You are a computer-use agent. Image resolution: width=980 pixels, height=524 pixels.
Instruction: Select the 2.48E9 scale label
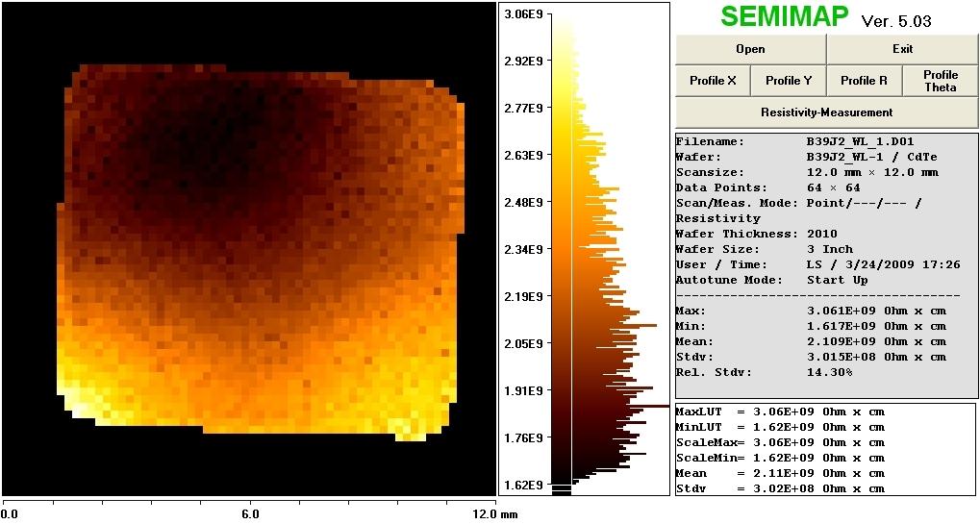click(522, 202)
